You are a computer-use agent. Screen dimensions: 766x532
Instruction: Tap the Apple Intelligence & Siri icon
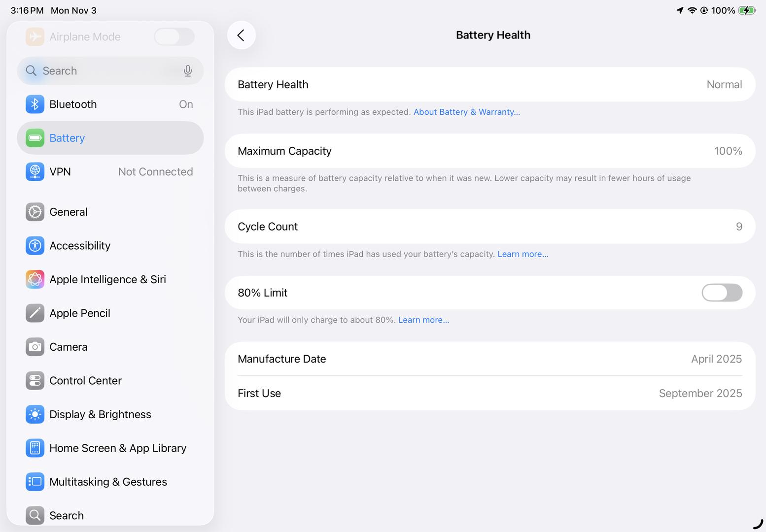[x=35, y=279]
